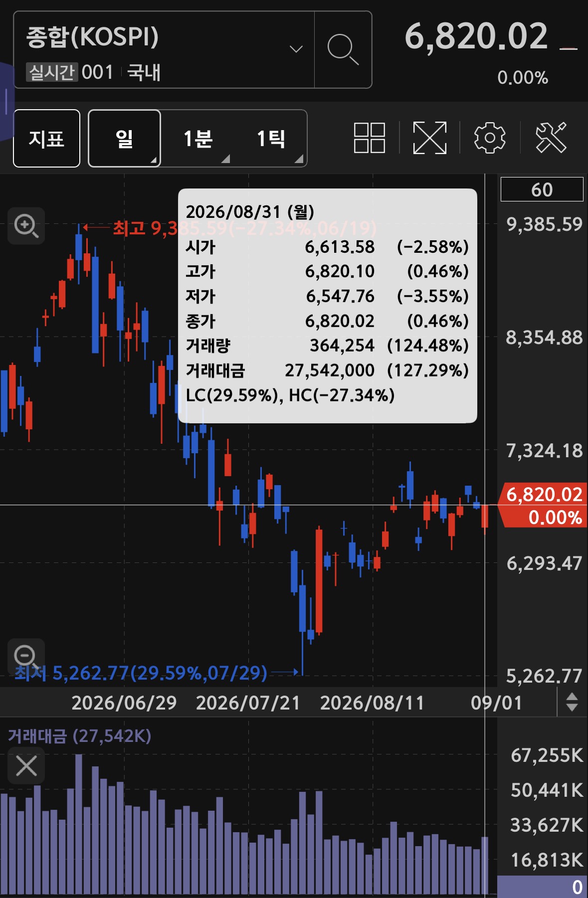This screenshot has width=588, height=898.
Task: Click the 저가 6,547.76 tooltip row
Action: 327,296
